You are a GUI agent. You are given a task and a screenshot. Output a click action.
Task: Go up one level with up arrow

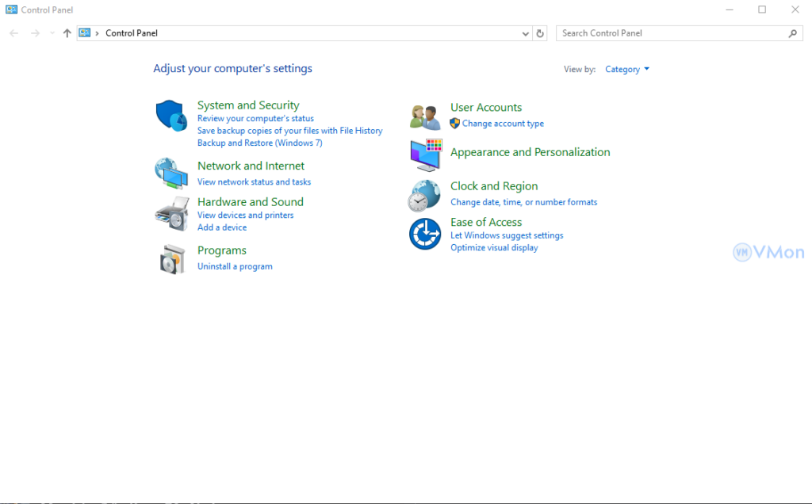67,33
